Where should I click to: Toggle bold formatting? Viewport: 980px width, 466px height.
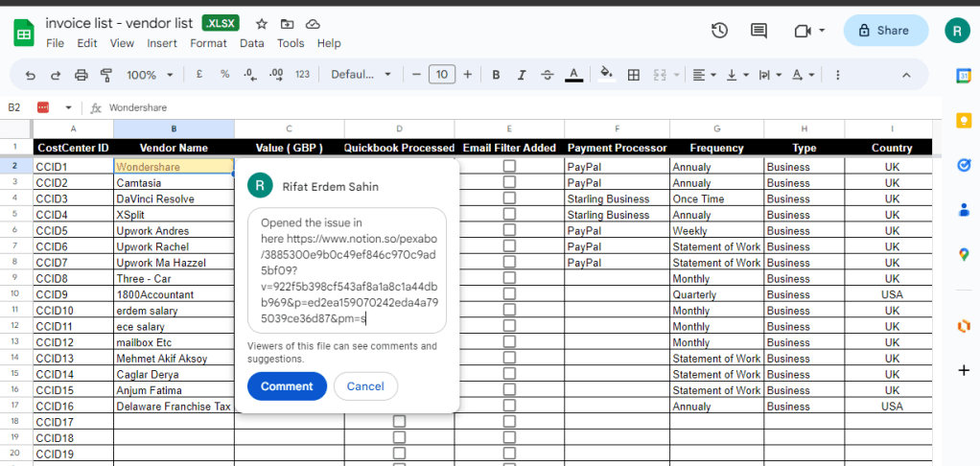tap(496, 75)
